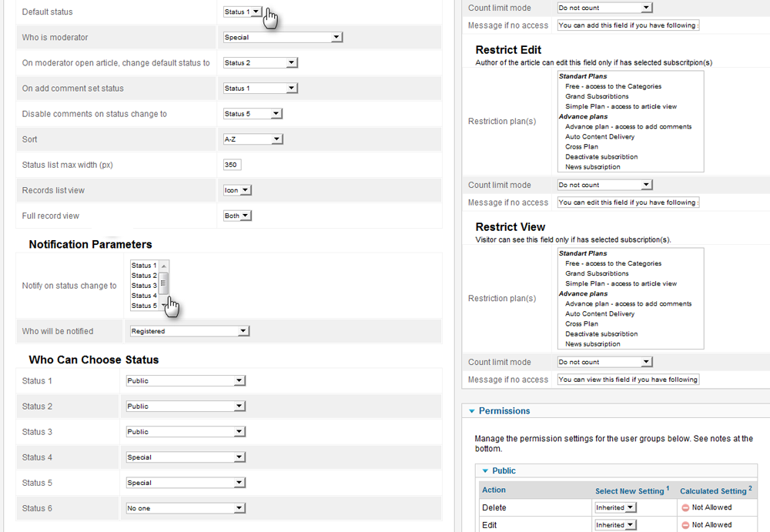Open the Edit permission Inherited dropdown
Viewport: 770px width, 532px height.
(615, 525)
